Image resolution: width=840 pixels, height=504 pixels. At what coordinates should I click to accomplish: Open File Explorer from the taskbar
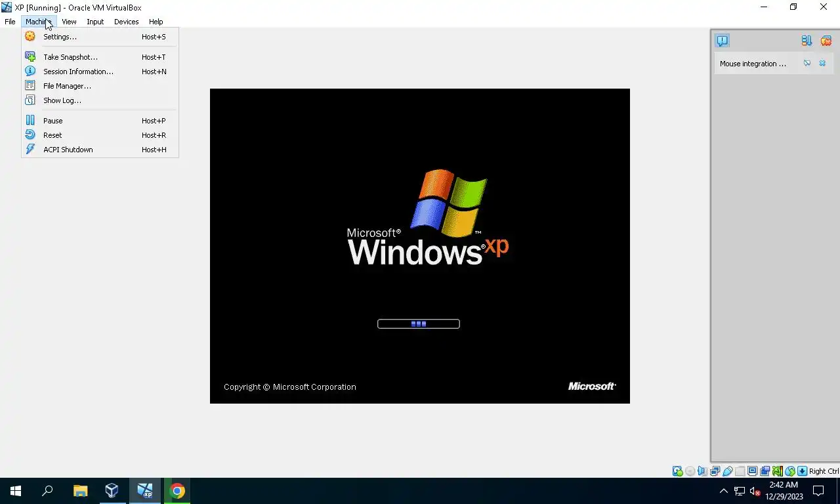80,491
